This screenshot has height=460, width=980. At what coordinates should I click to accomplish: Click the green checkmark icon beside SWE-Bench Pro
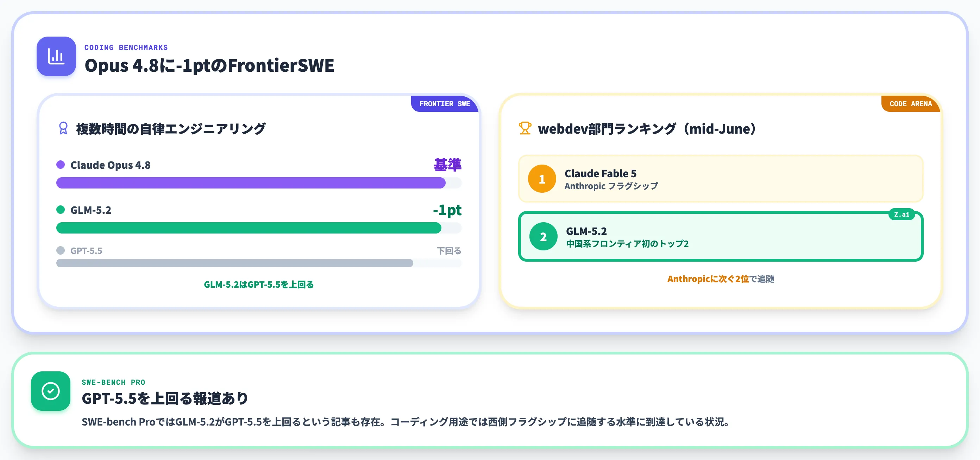point(51,391)
